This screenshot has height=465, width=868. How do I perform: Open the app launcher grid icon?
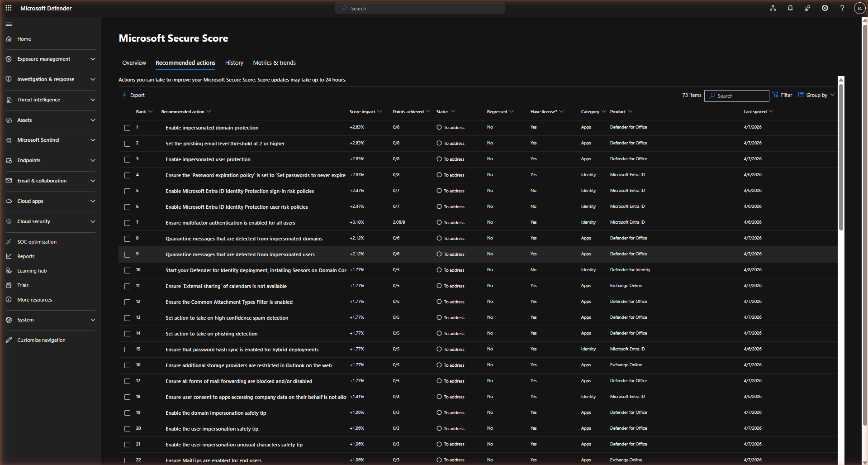click(9, 8)
